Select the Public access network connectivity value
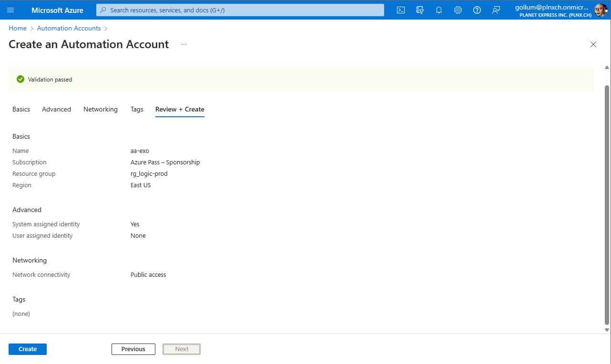This screenshot has height=364, width=611. [x=148, y=274]
